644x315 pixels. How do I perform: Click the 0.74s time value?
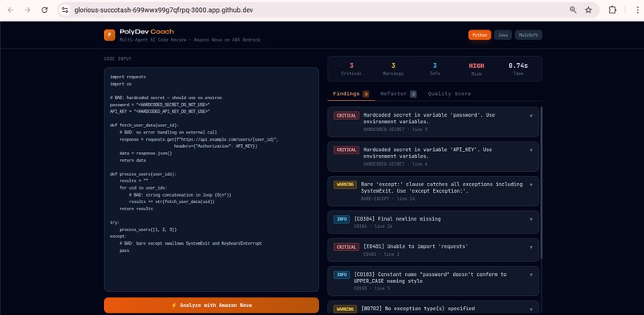(x=518, y=66)
